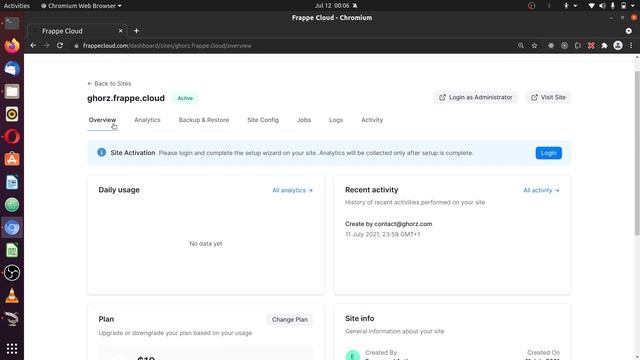Click Login as Administrator button
Viewport: 640px width, 360px height.
click(x=476, y=98)
